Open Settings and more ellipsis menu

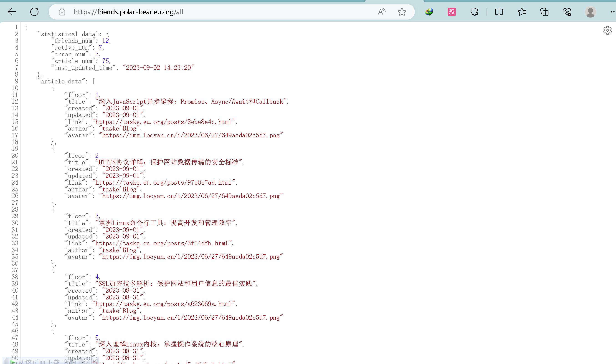[x=612, y=12]
